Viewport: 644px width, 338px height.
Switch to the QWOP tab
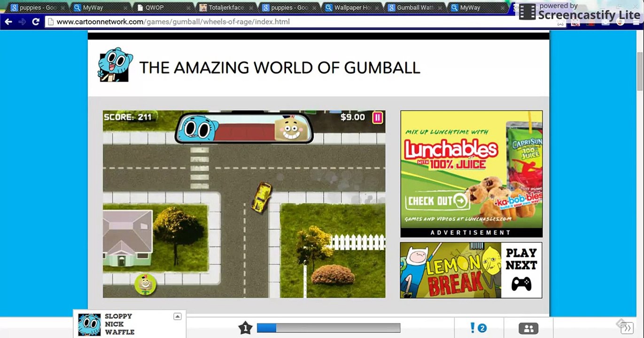[162, 8]
